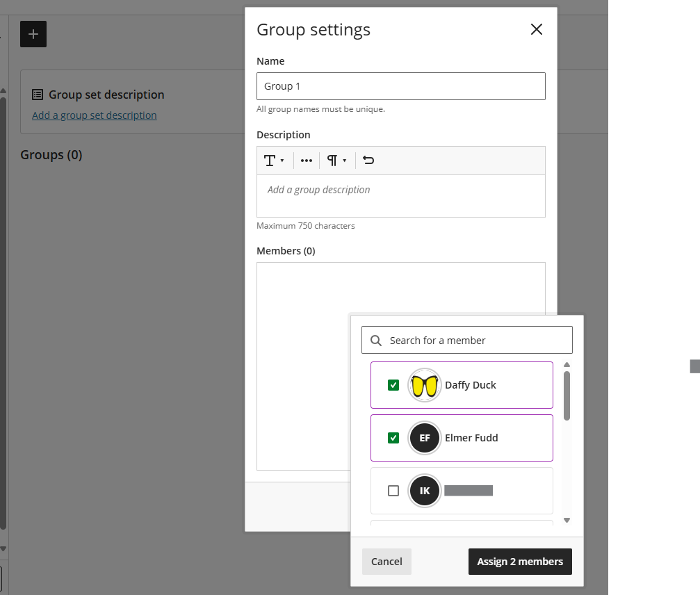Close the Group settings panel
This screenshot has width=700, height=595.
536,29
